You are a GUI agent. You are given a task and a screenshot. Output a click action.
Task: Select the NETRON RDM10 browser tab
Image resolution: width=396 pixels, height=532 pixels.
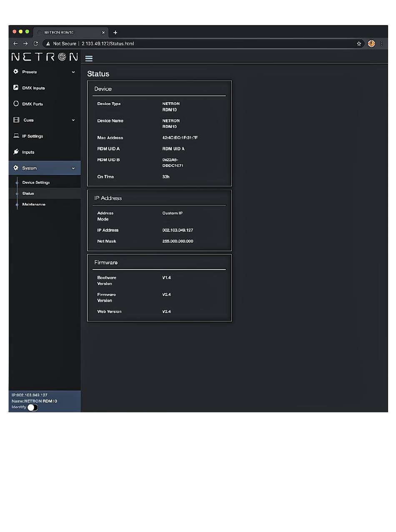(x=71, y=33)
